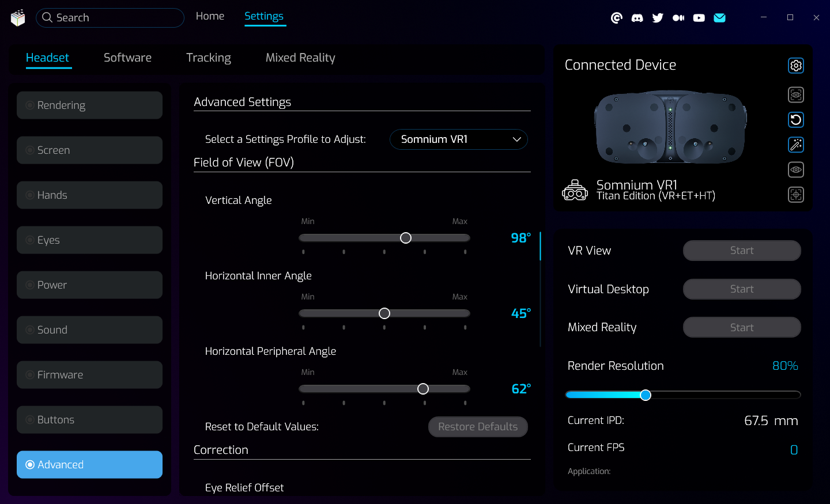Click the 80% render resolution value

(x=785, y=366)
